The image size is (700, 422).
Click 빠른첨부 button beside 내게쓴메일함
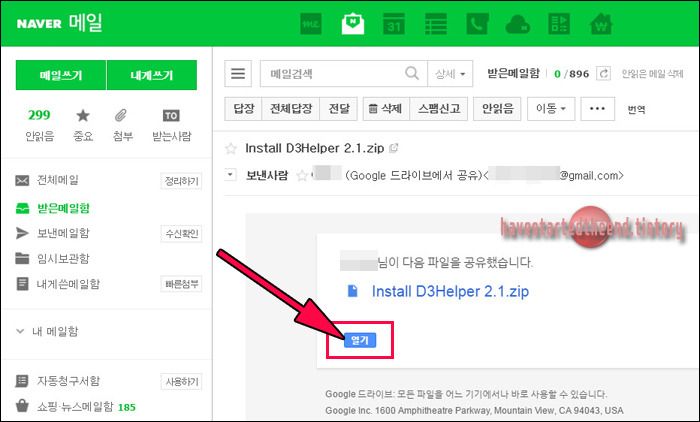(x=181, y=284)
